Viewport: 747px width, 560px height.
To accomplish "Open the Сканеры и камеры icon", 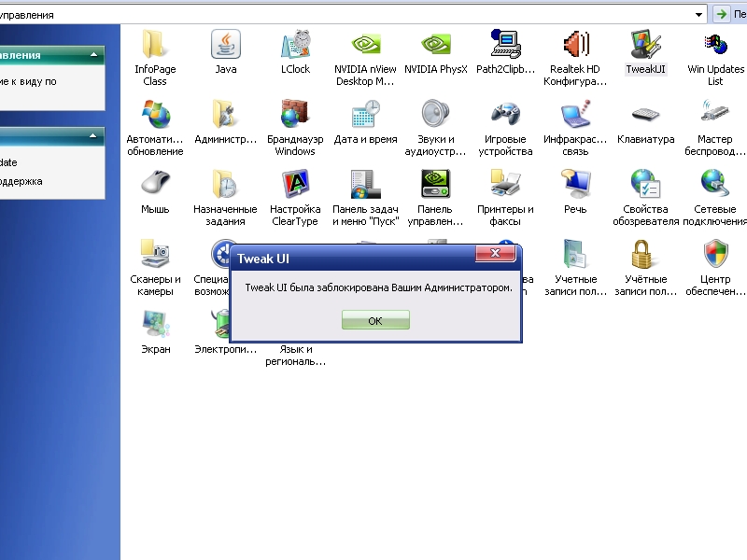I will point(155,254).
